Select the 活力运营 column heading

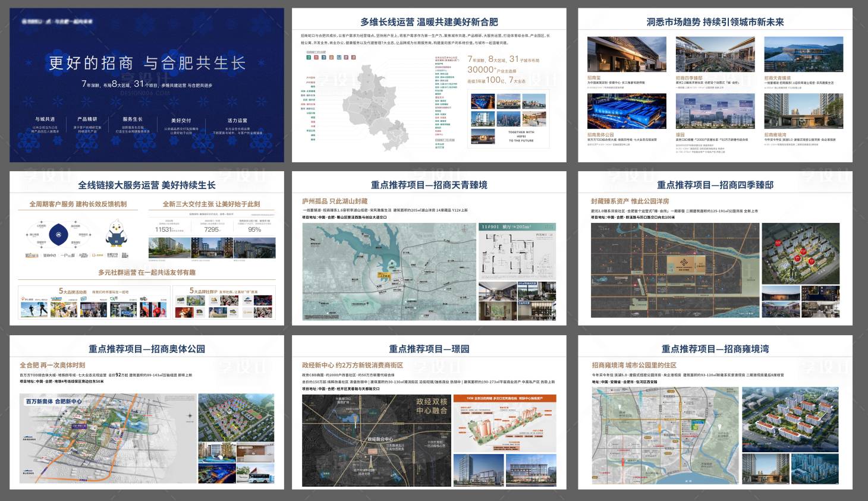tap(237, 120)
